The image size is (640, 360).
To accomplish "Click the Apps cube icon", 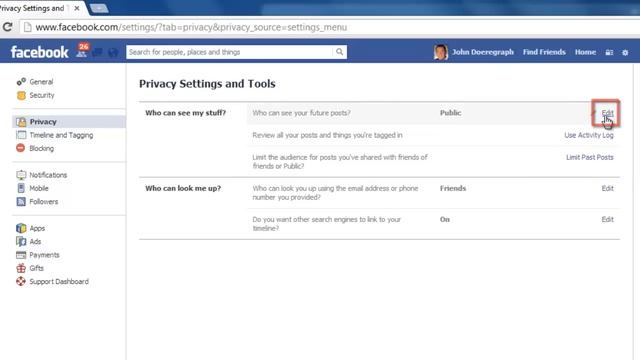I will [x=21, y=228].
